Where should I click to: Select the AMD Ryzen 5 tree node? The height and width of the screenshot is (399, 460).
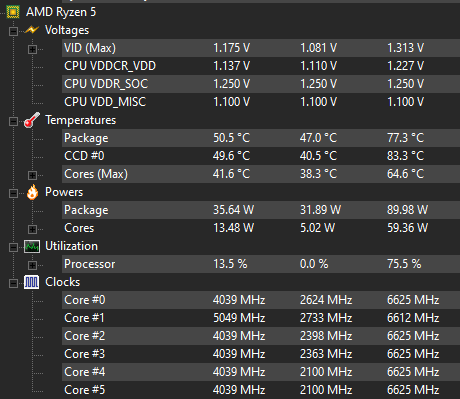[x=61, y=12]
